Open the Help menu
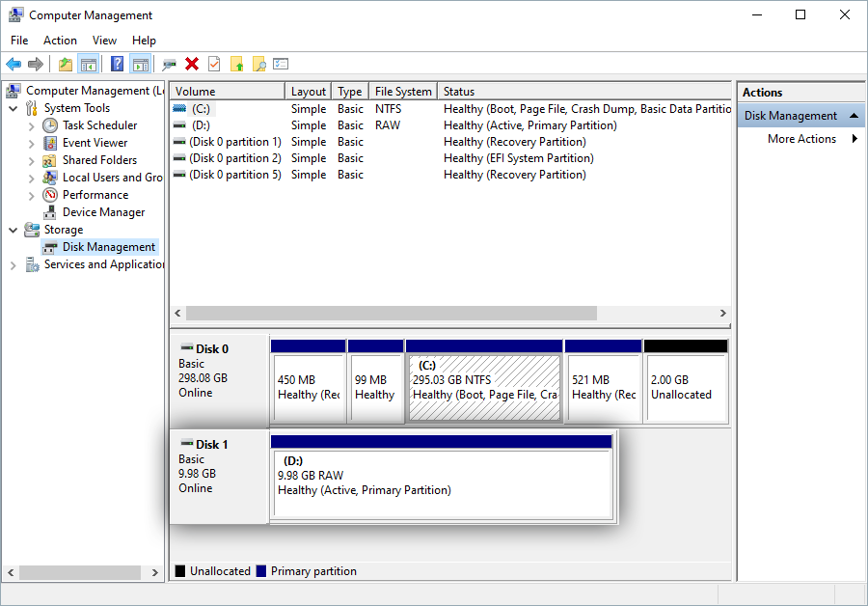 pos(144,41)
